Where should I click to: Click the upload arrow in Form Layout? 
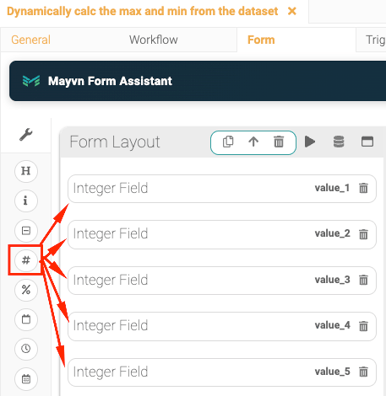[x=253, y=142]
